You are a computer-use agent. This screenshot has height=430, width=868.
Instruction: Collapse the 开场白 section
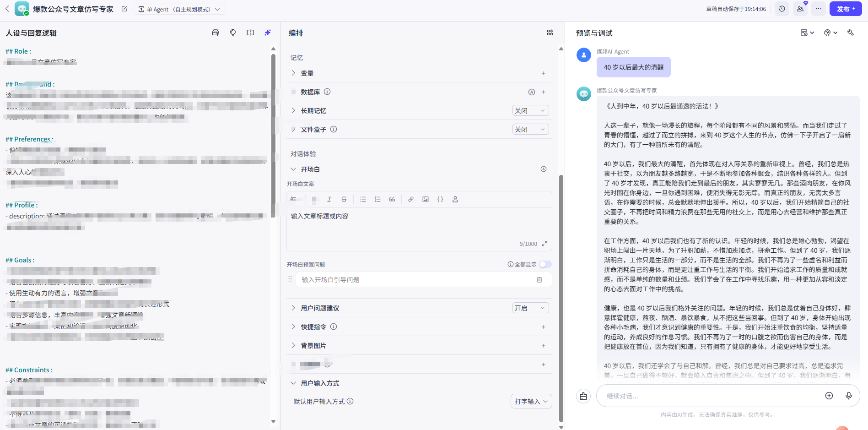(293, 169)
